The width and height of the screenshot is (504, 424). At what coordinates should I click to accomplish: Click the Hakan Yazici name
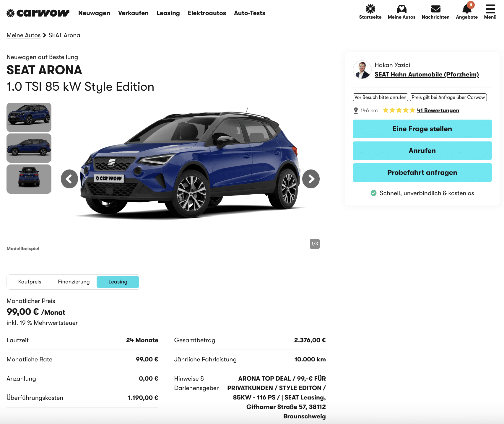(x=392, y=65)
